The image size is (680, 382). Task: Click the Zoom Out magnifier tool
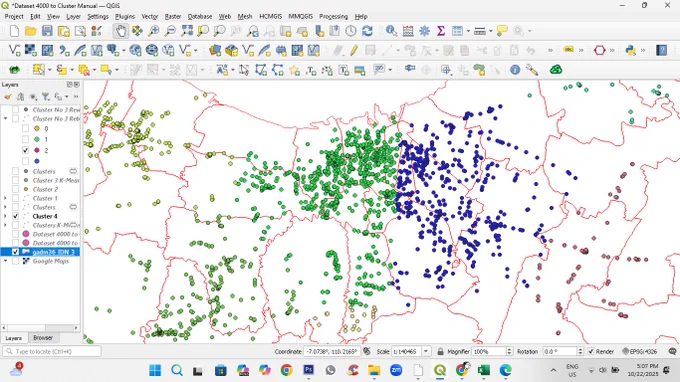click(x=170, y=31)
